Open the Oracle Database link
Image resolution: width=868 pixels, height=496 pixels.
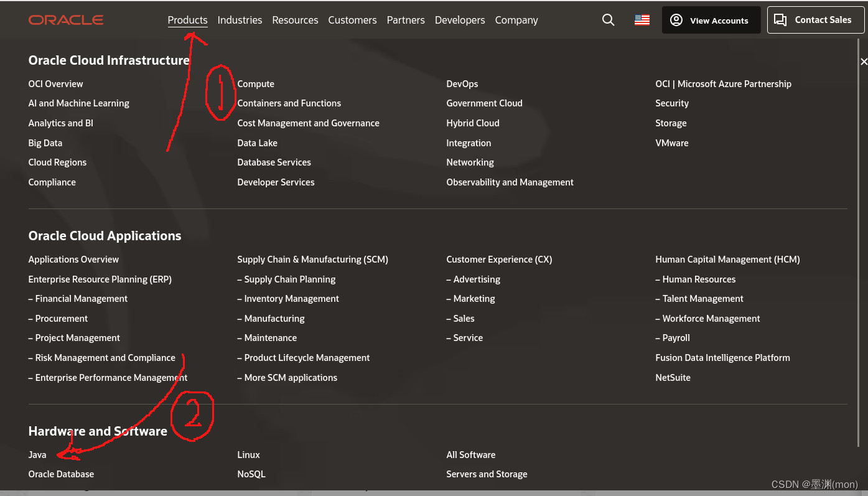tap(61, 474)
